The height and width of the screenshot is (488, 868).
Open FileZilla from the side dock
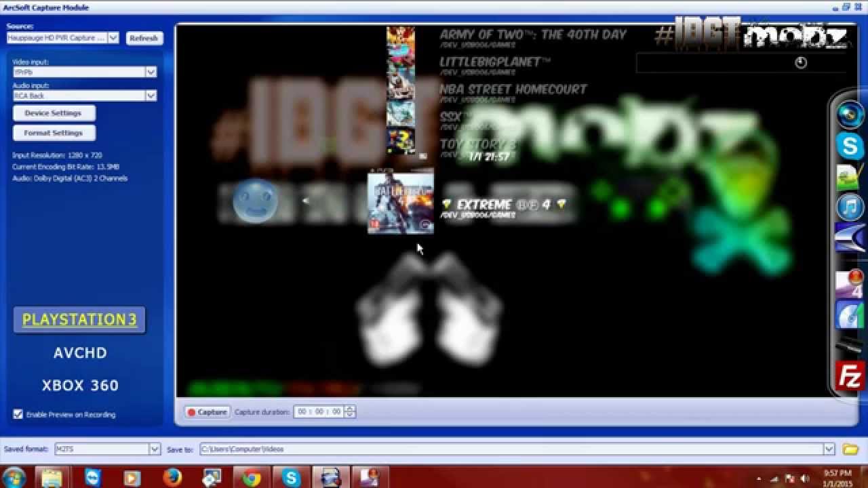[x=850, y=376]
